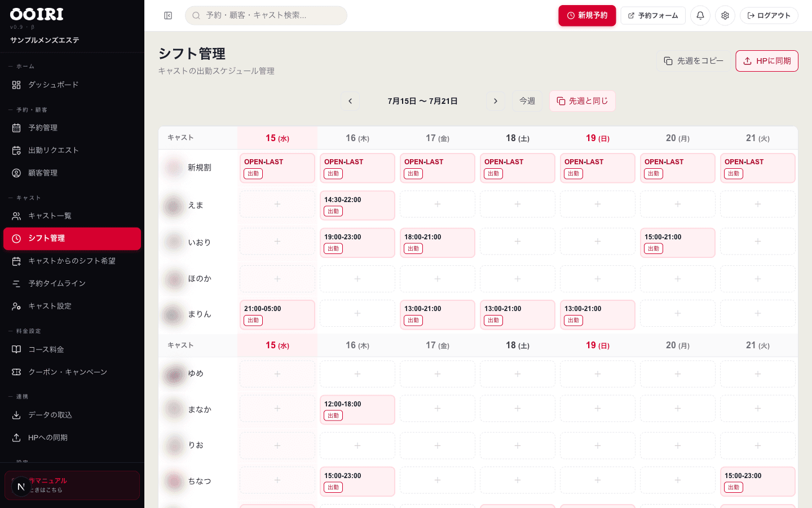Click the HPに同期 button
Viewport: 812px width, 508px height.
click(767, 61)
